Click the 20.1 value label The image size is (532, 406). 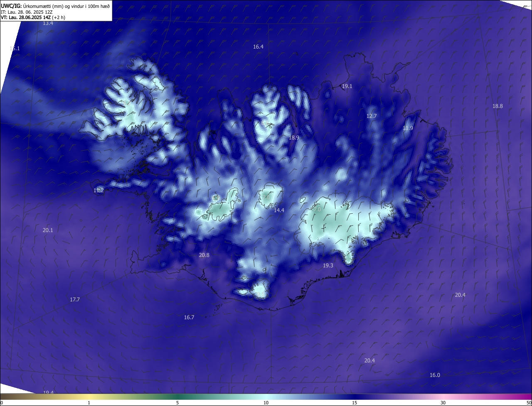click(48, 230)
